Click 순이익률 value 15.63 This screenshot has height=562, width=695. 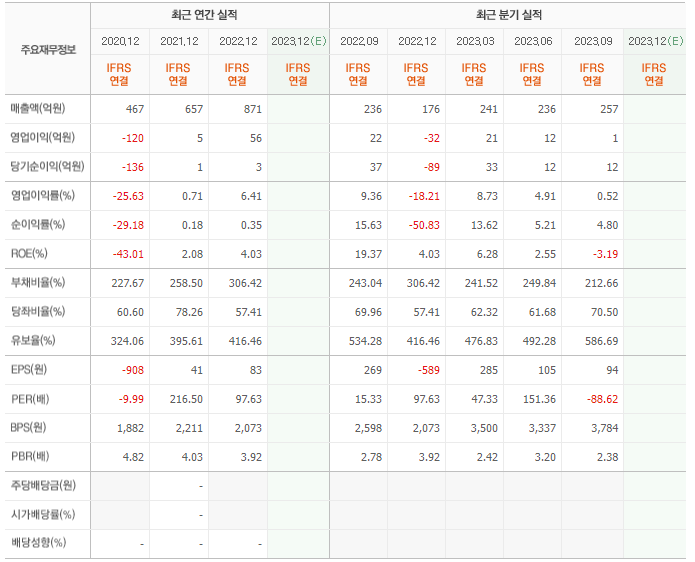click(368, 225)
